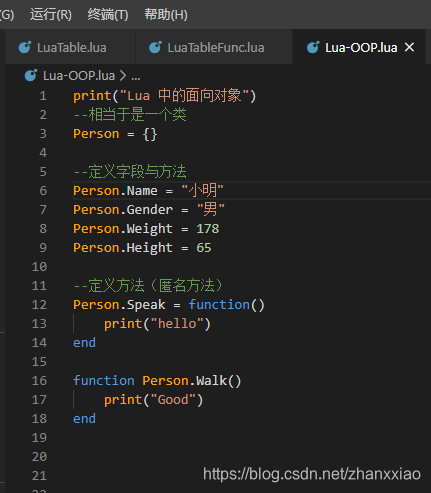The image size is (431, 493).
Task: Select line number 12 in the gutter
Action: (39, 305)
